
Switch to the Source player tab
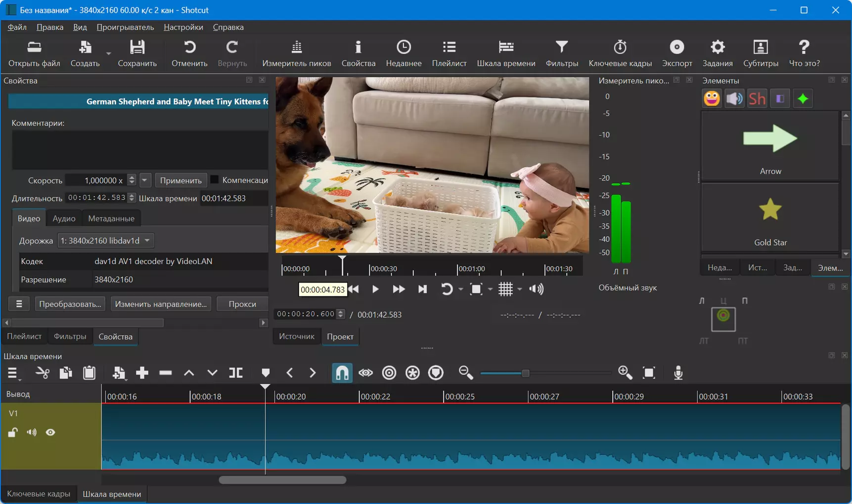coord(297,336)
